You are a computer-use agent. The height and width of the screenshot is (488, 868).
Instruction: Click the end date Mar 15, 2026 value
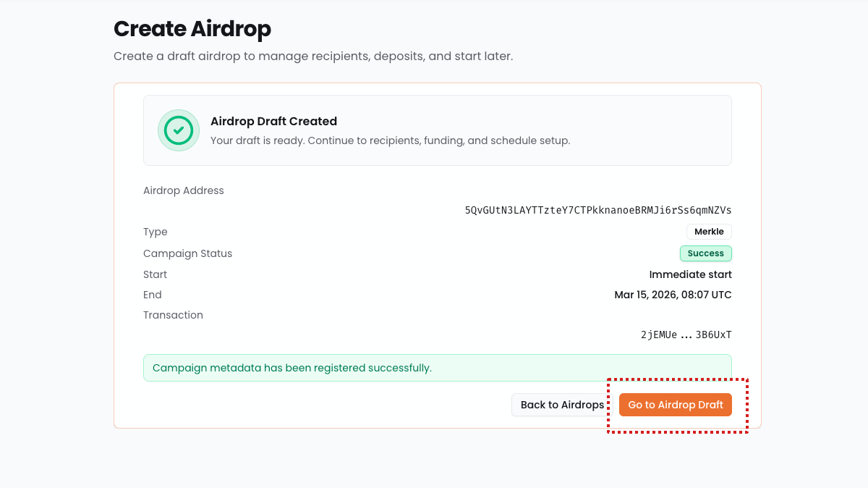673,295
